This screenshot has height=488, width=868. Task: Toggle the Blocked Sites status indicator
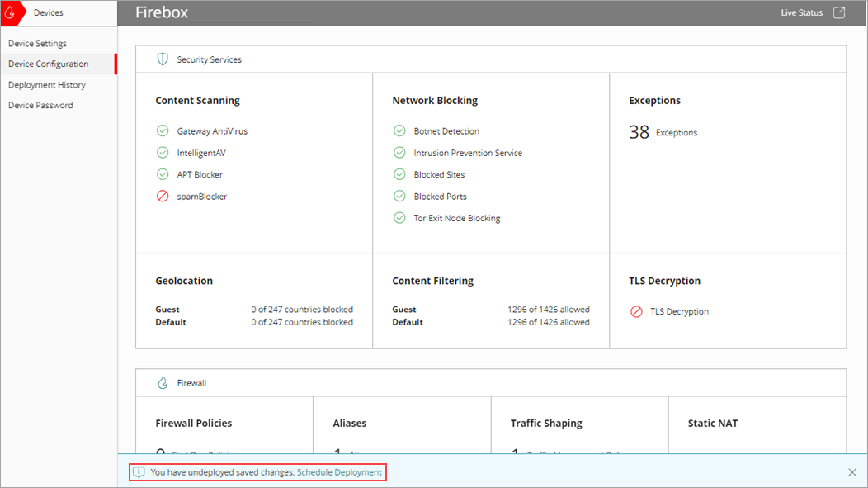point(399,174)
